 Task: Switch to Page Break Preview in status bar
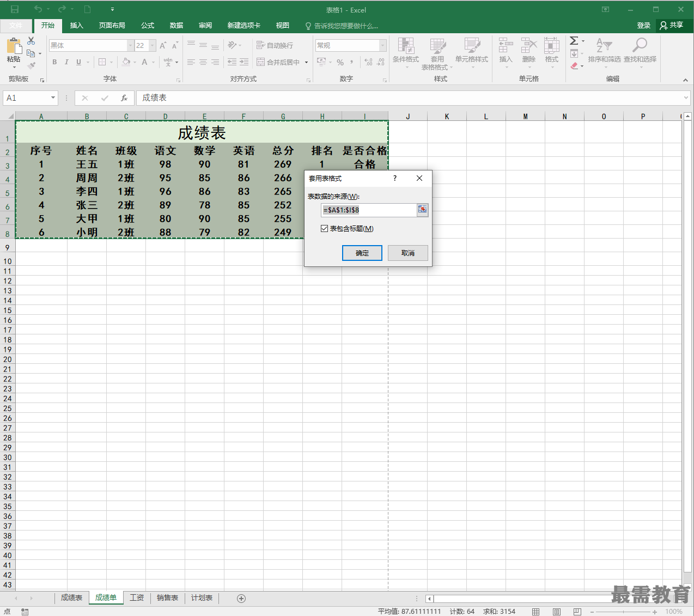tap(577, 612)
